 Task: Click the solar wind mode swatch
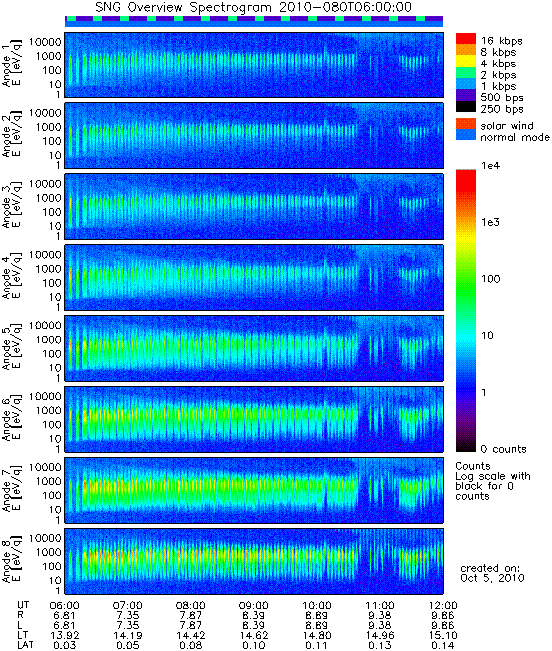[466, 124]
